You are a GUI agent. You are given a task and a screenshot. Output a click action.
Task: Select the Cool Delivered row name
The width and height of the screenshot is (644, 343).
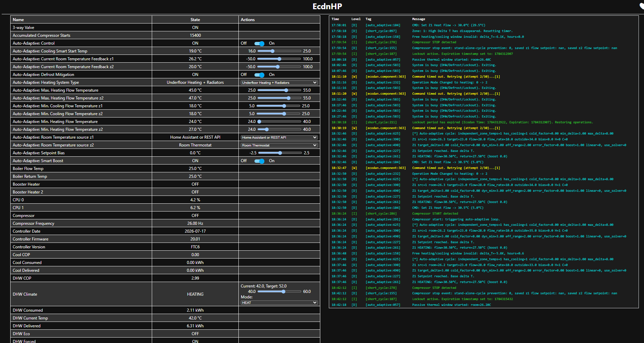point(26,270)
